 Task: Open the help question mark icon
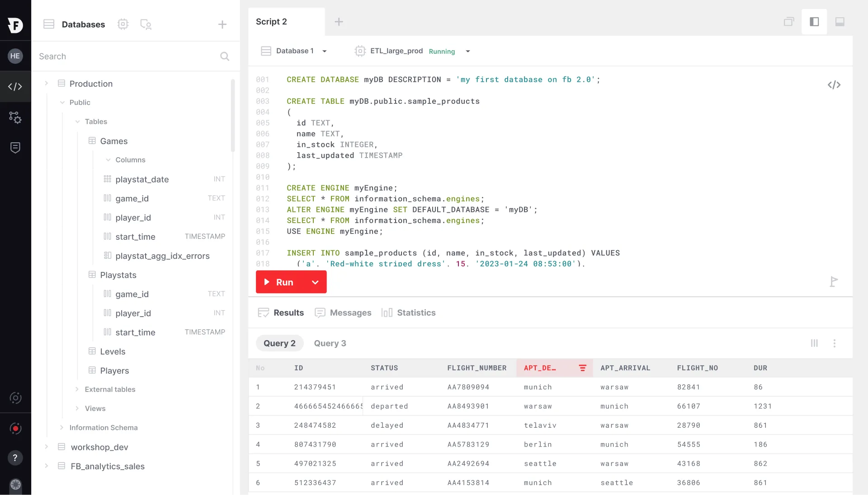(x=15, y=458)
